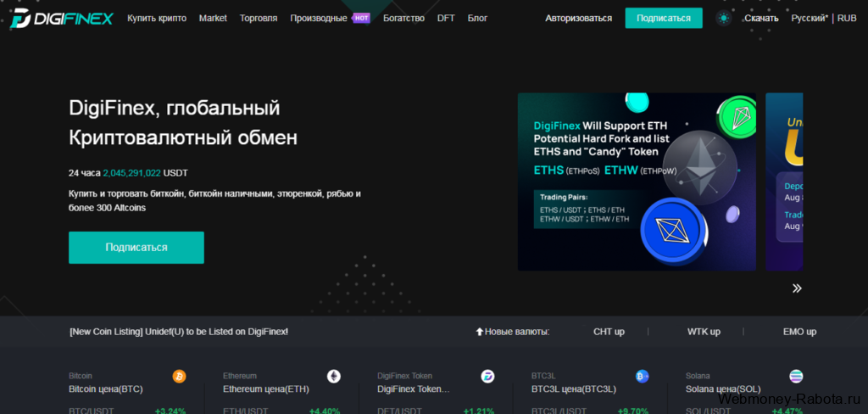
Task: Click the large hero Подписаться button
Action: [136, 248]
